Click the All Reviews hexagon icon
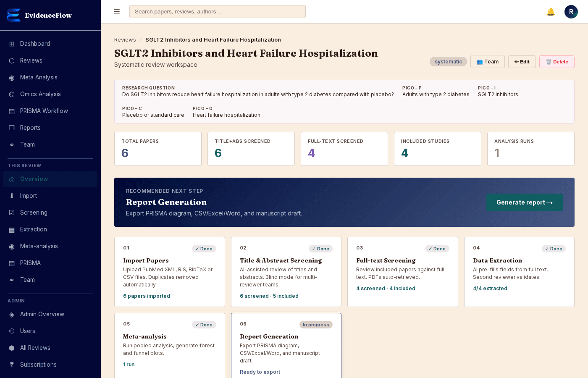The image size is (588, 378). (12, 348)
